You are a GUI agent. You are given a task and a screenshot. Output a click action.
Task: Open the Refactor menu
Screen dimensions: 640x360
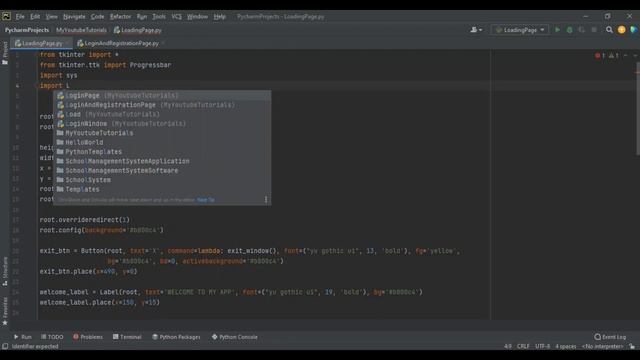[x=120, y=16]
